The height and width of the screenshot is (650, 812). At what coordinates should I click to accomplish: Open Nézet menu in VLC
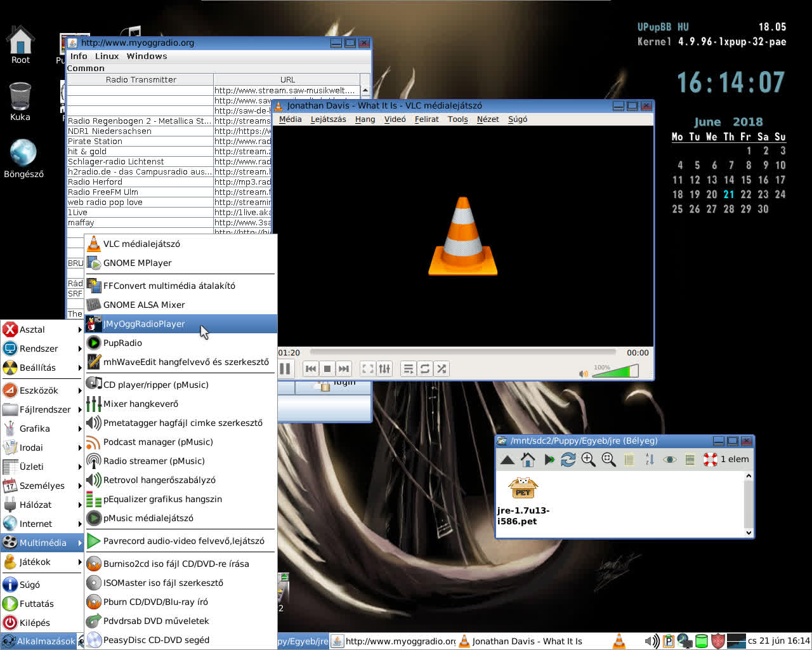point(488,119)
